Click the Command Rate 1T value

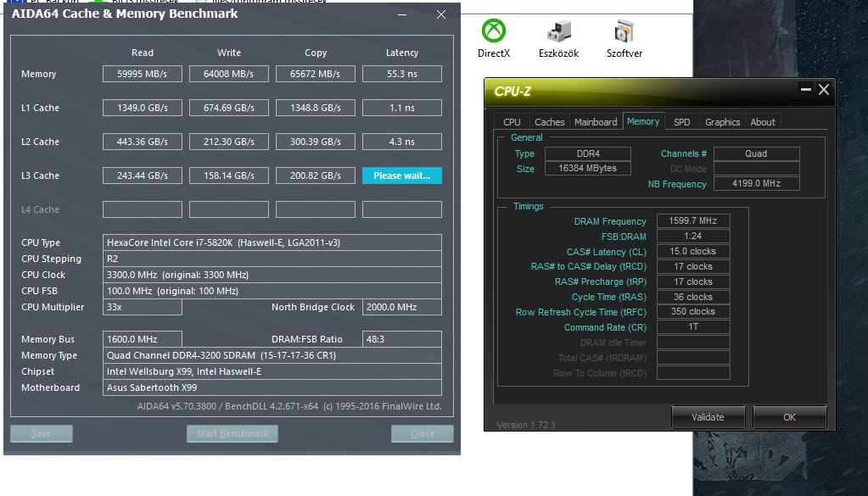click(x=693, y=326)
